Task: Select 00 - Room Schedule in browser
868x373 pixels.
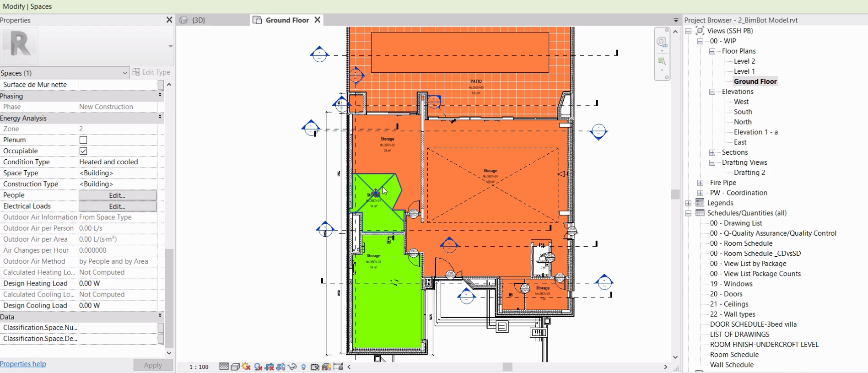Action: tap(741, 243)
